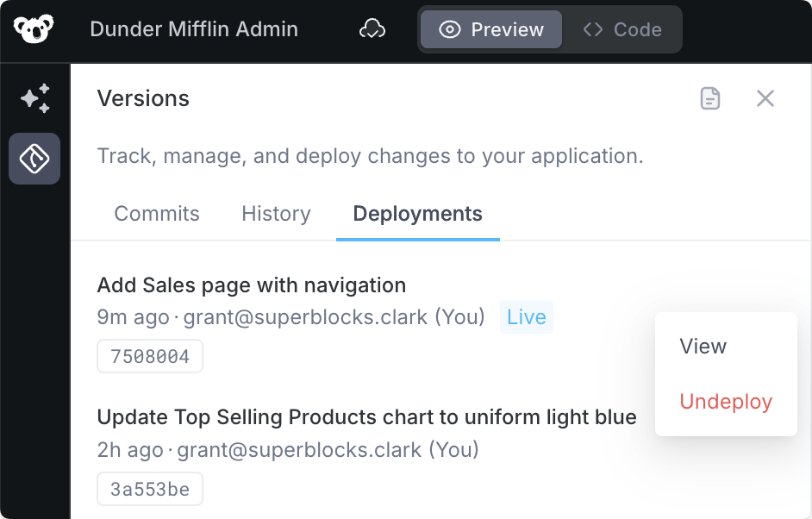Open the Add Sales page with navigation deployment
Screen dimensions: 812x519
[x=251, y=285]
